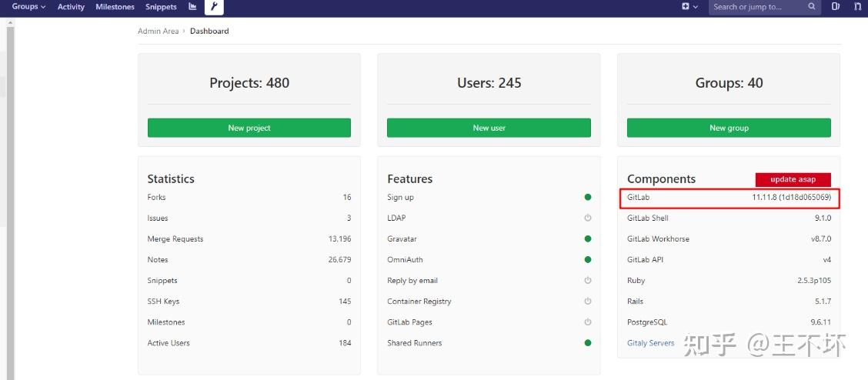Click the Container Registry power-off icon
Image resolution: width=868 pixels, height=380 pixels.
(588, 302)
